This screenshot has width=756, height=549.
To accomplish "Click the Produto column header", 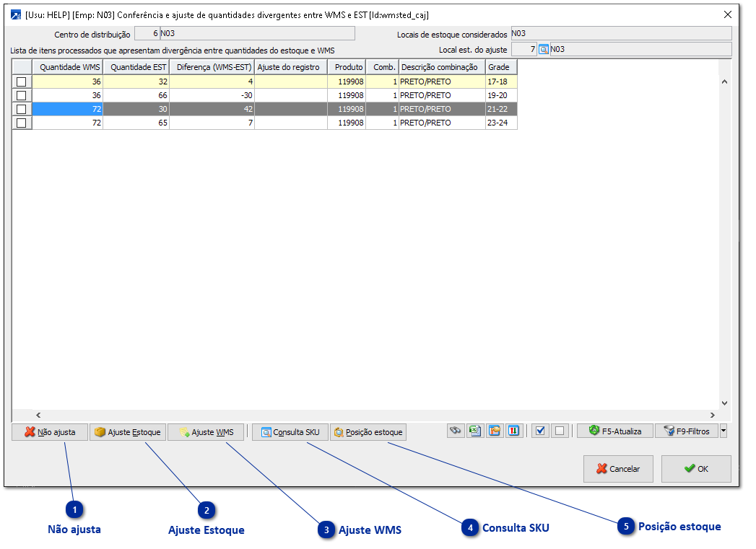I will (x=347, y=67).
